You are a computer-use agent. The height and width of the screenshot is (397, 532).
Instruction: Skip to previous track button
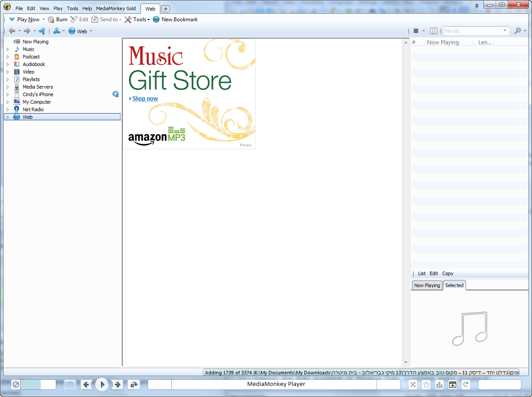[x=86, y=385]
